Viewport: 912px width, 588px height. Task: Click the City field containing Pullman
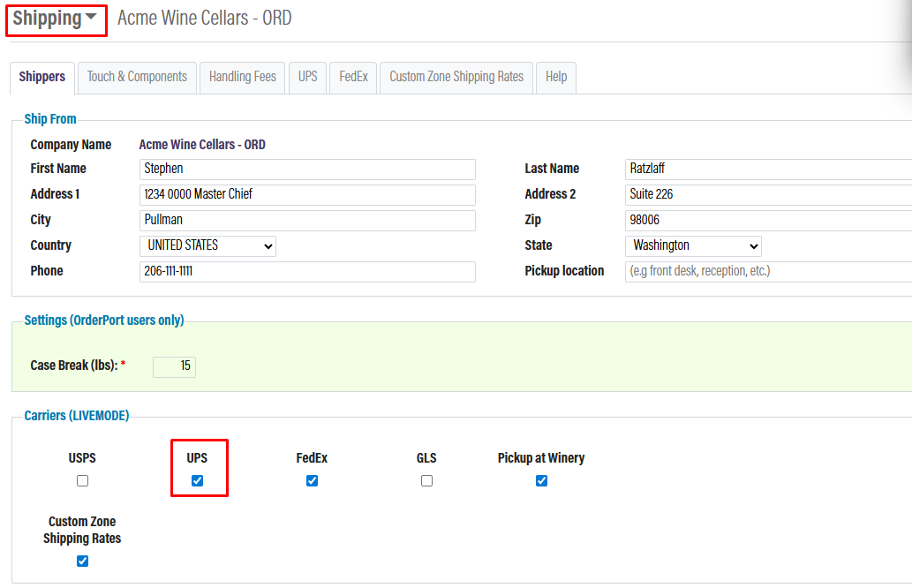pos(308,221)
